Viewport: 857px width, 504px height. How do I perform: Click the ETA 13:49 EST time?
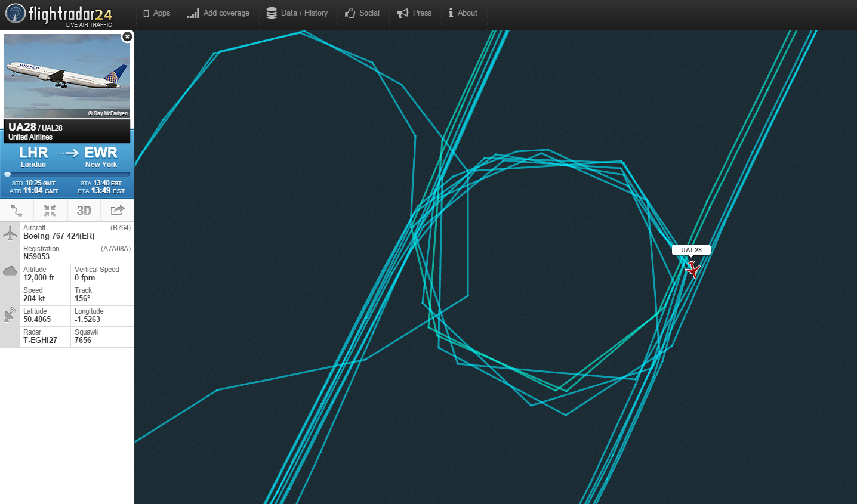(101, 191)
